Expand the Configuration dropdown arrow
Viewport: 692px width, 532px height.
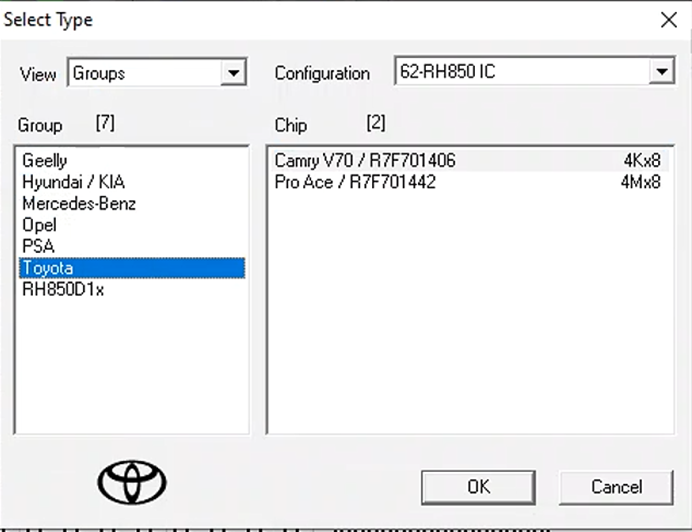(661, 72)
